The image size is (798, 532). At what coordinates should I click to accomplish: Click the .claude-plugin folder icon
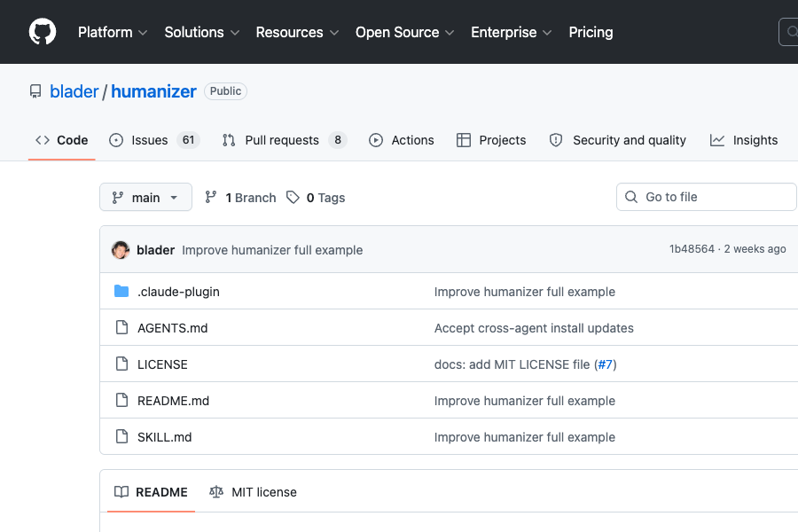121,291
